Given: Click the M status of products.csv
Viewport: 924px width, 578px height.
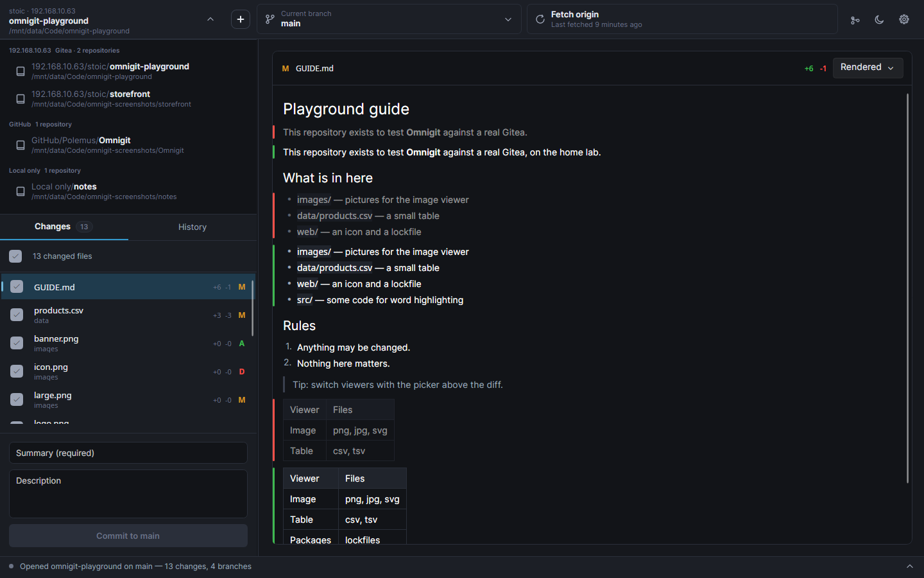Looking at the screenshot, I should point(242,315).
